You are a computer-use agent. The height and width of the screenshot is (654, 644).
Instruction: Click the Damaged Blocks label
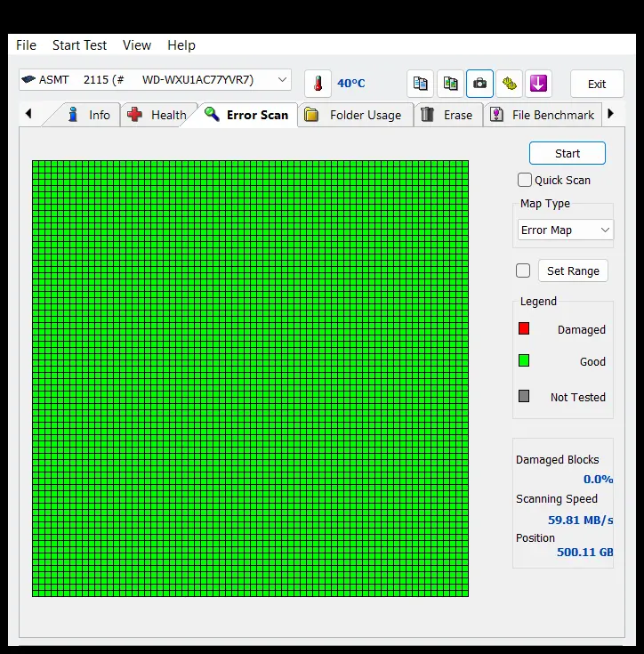(x=558, y=460)
